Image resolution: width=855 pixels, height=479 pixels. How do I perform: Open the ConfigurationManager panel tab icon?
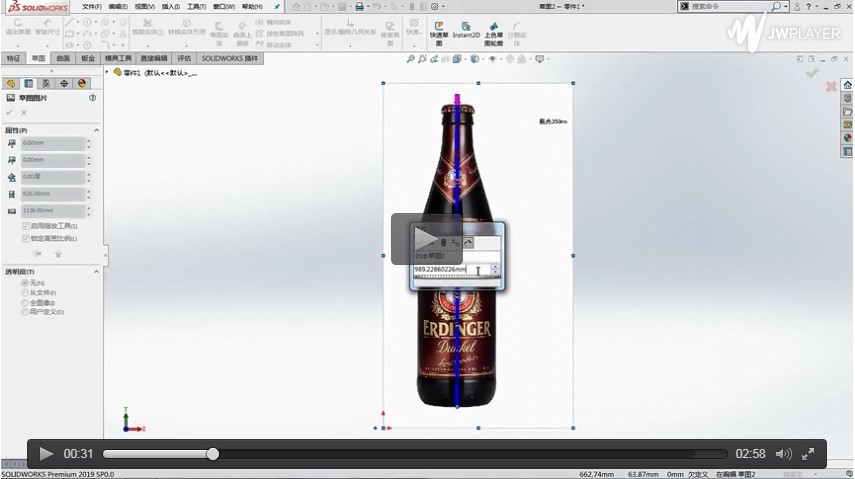pos(46,83)
